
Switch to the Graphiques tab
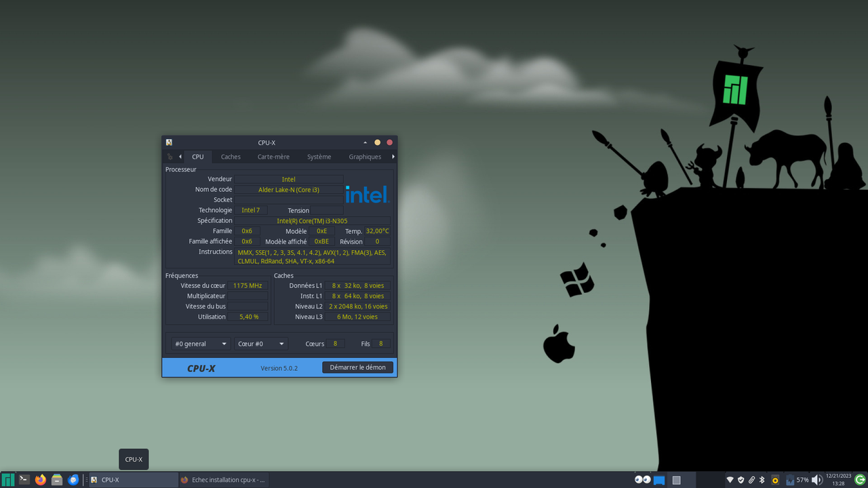365,157
